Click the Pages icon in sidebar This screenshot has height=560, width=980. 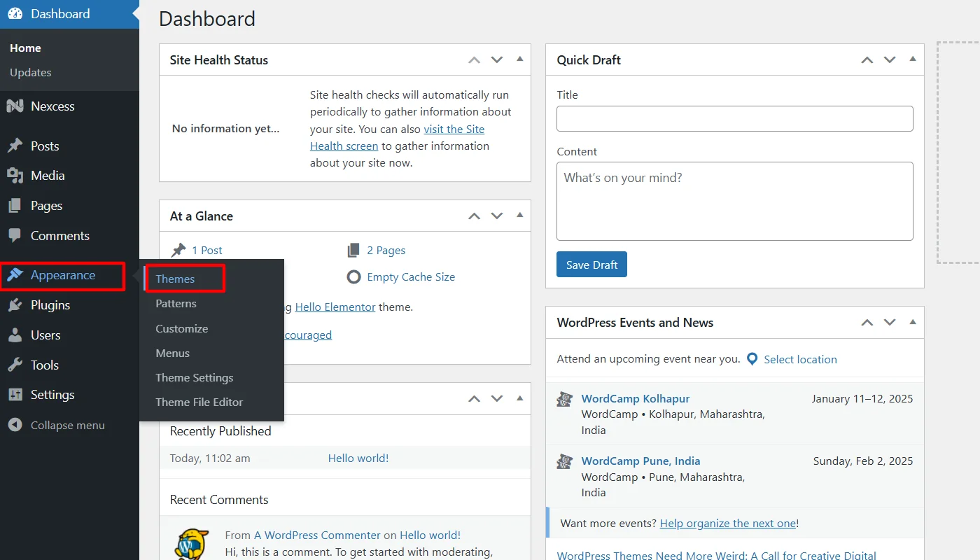(x=15, y=206)
